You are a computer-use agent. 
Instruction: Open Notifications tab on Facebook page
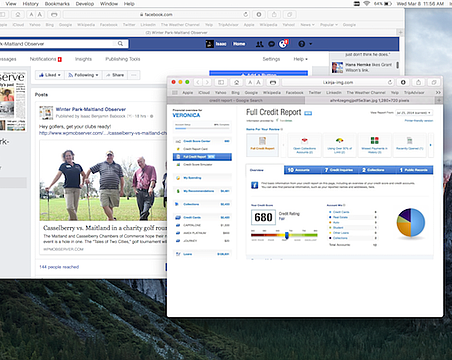click(x=46, y=59)
